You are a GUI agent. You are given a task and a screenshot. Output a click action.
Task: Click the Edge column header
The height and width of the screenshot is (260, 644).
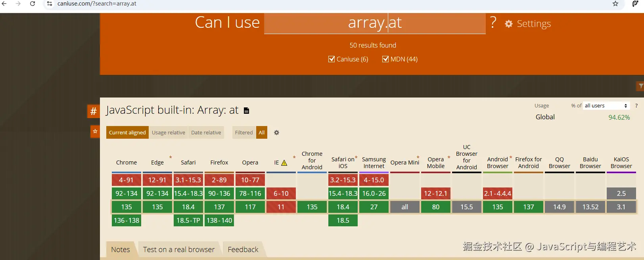click(x=157, y=162)
